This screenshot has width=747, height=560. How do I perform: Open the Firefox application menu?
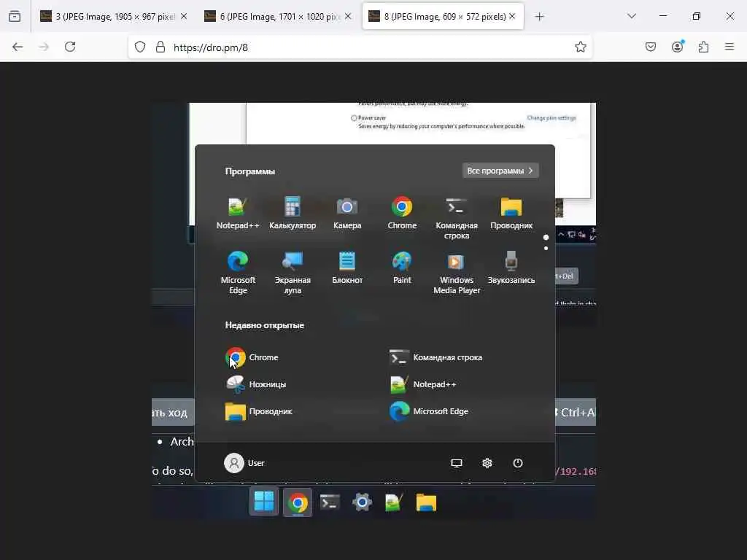(x=729, y=47)
